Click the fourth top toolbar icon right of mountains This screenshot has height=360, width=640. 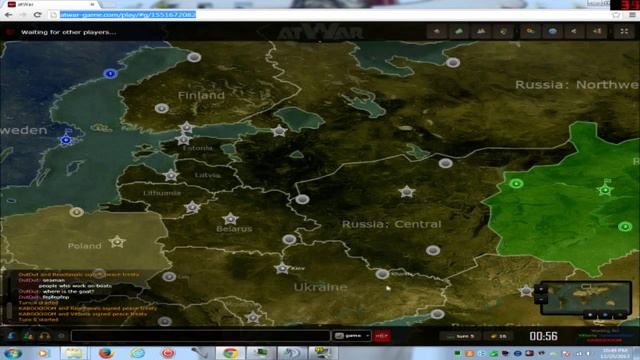(x=503, y=31)
